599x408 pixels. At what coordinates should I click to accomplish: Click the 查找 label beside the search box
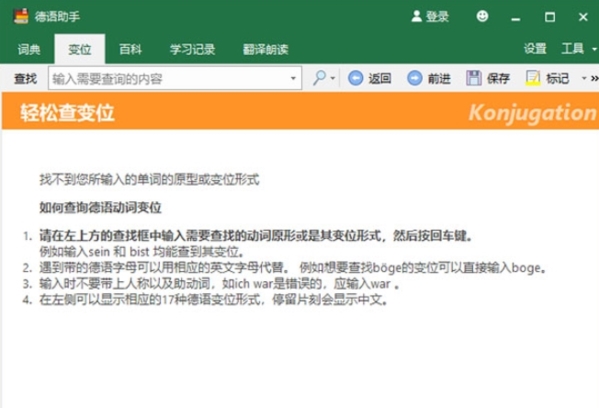[x=26, y=79]
